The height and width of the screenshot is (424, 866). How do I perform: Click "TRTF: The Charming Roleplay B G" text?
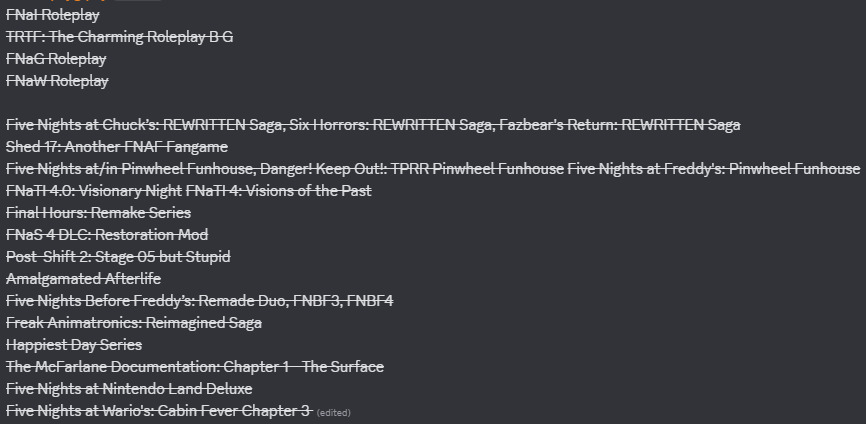pos(119,37)
